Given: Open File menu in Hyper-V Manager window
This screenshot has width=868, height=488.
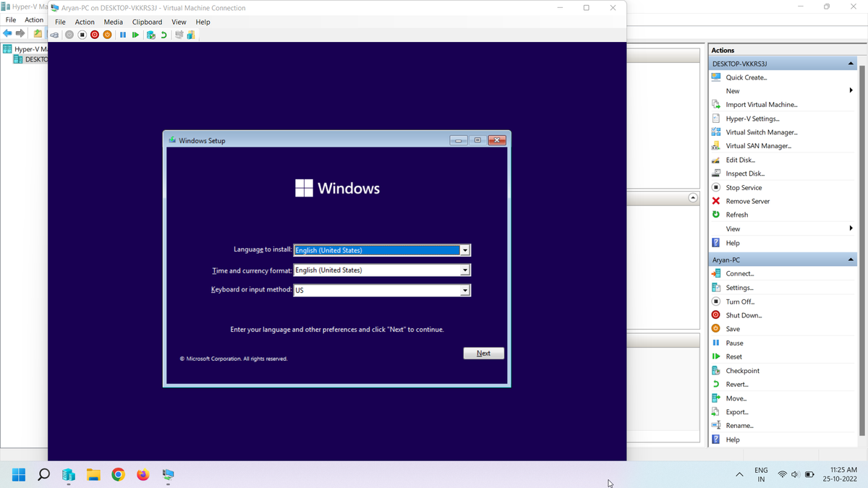Looking at the screenshot, I should pyautogui.click(x=11, y=20).
